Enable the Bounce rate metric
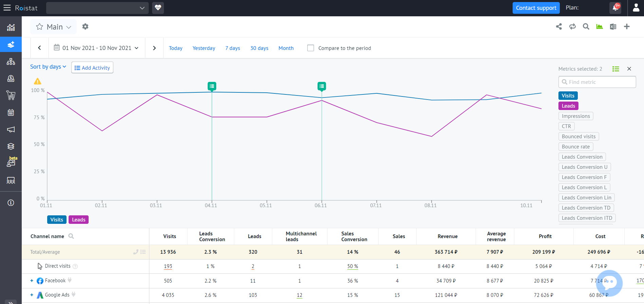This screenshot has height=304, width=644. coord(576,147)
